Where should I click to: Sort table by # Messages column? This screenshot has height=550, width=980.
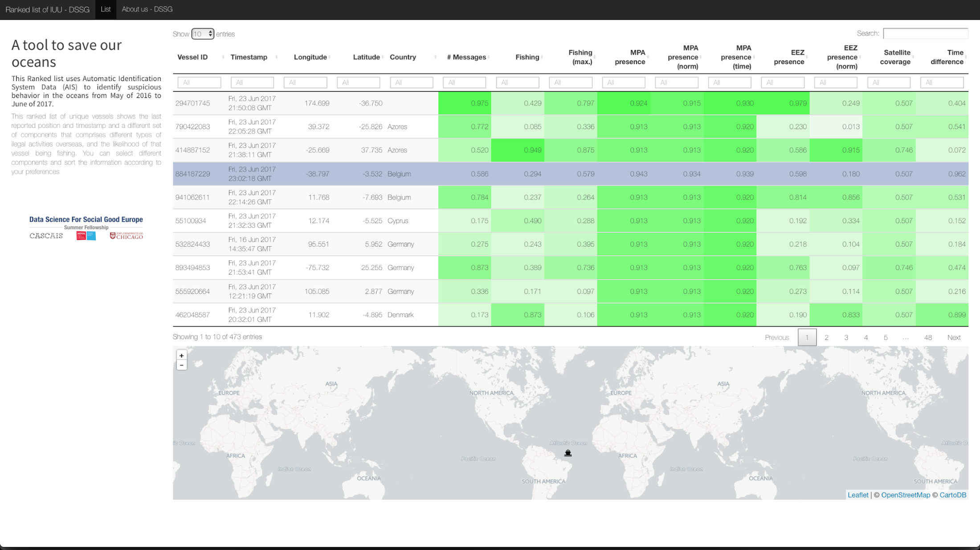[x=465, y=57]
